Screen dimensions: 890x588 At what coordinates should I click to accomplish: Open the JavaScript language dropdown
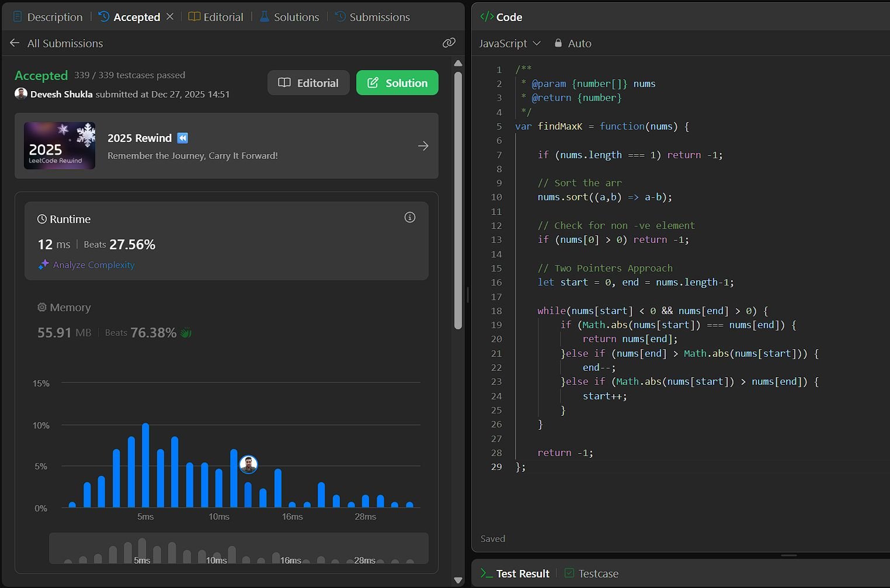tap(510, 43)
